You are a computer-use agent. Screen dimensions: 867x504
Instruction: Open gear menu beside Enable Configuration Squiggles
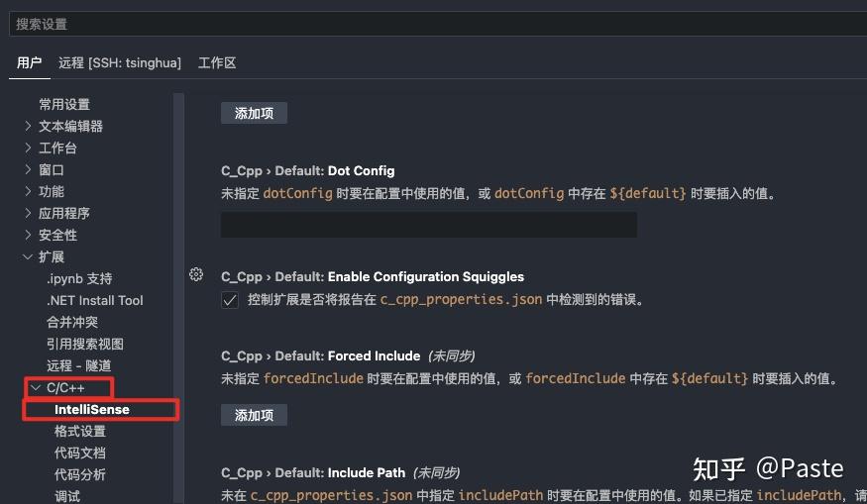(196, 274)
